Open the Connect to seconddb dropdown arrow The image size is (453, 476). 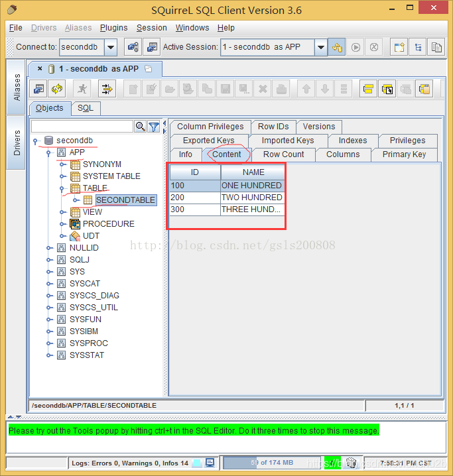(111, 47)
